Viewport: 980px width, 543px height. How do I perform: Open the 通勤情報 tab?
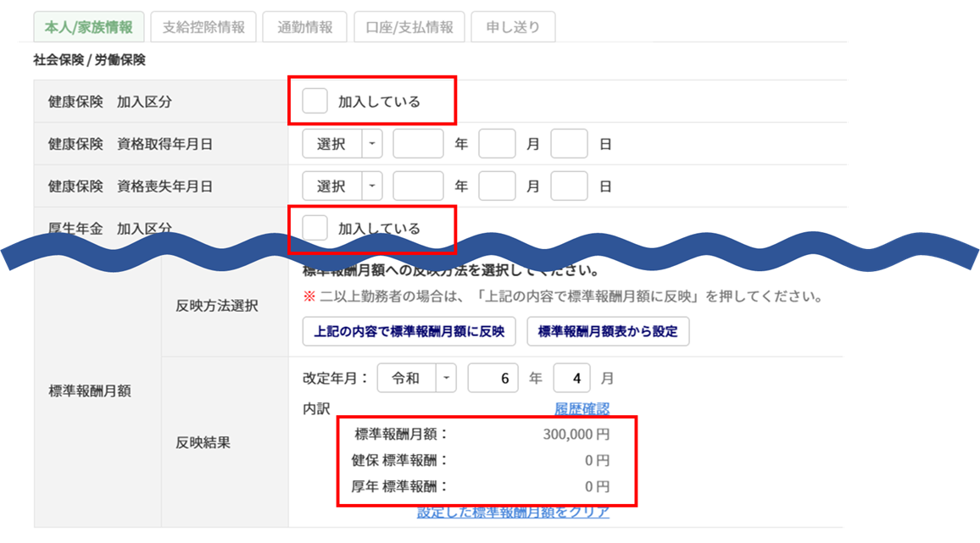coord(304,27)
